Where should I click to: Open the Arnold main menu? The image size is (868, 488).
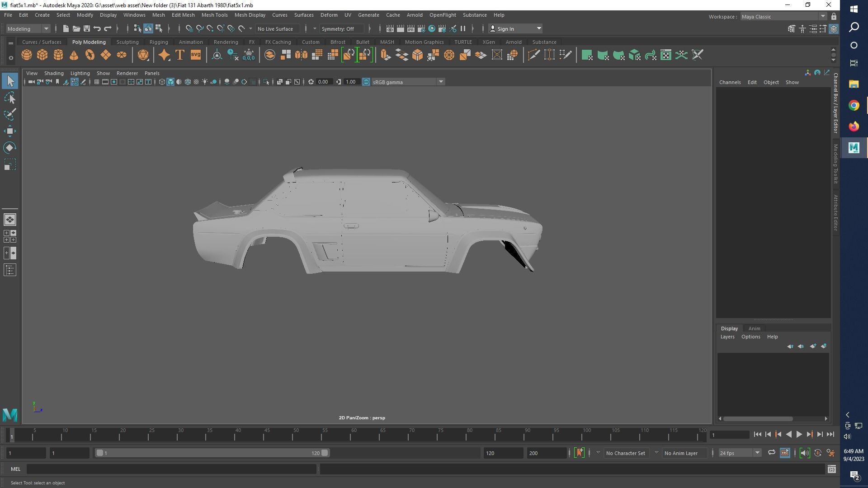point(415,15)
